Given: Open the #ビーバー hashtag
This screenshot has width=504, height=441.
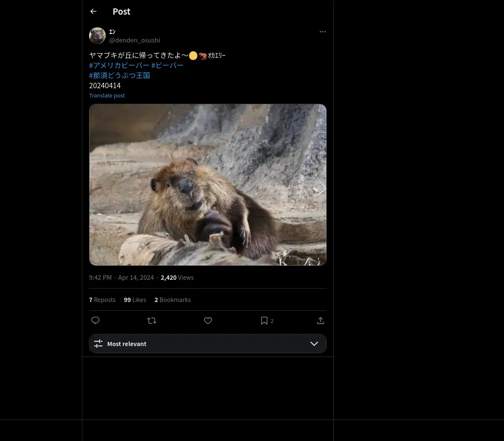Looking at the screenshot, I should click(x=167, y=66).
